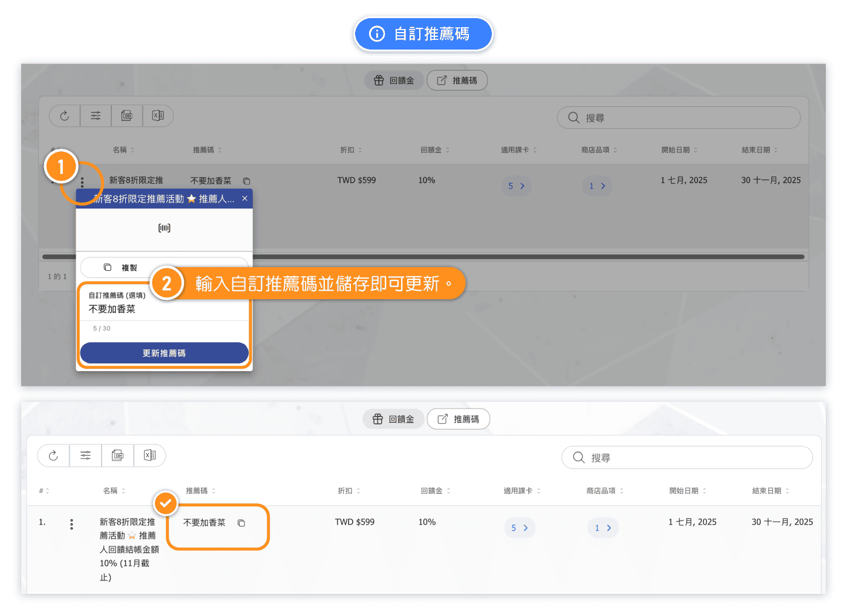
Task: Toggle sorting on 折扣 column in lower table
Action: point(349,491)
